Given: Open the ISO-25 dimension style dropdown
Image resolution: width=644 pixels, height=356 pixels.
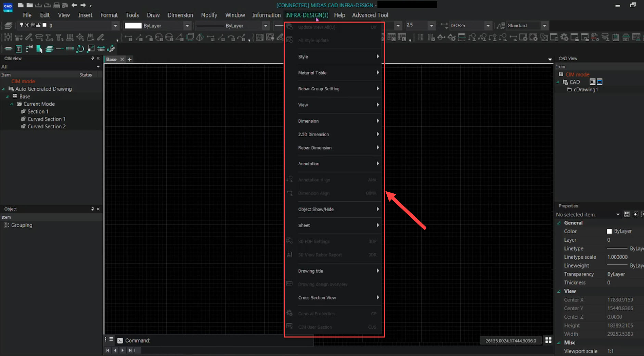Looking at the screenshot, I should coord(488,26).
